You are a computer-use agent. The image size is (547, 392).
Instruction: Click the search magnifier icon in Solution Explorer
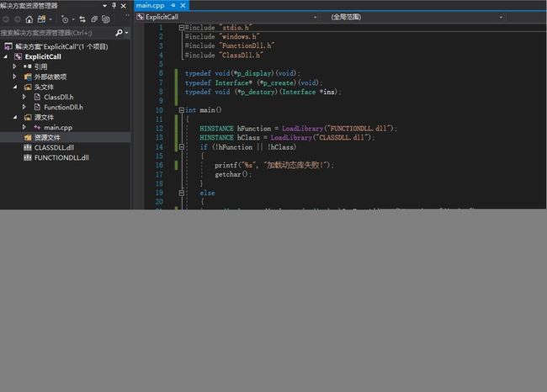pyautogui.click(x=119, y=33)
